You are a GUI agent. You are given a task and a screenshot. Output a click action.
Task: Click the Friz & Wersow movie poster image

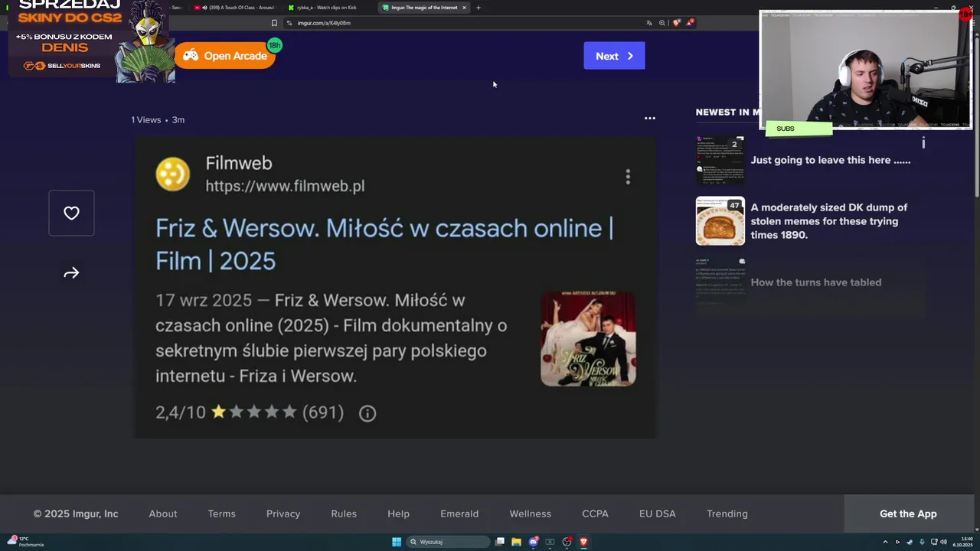pos(588,338)
